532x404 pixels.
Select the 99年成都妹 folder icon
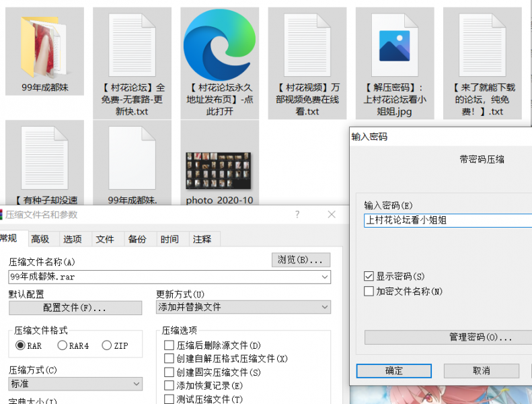pyautogui.click(x=44, y=47)
